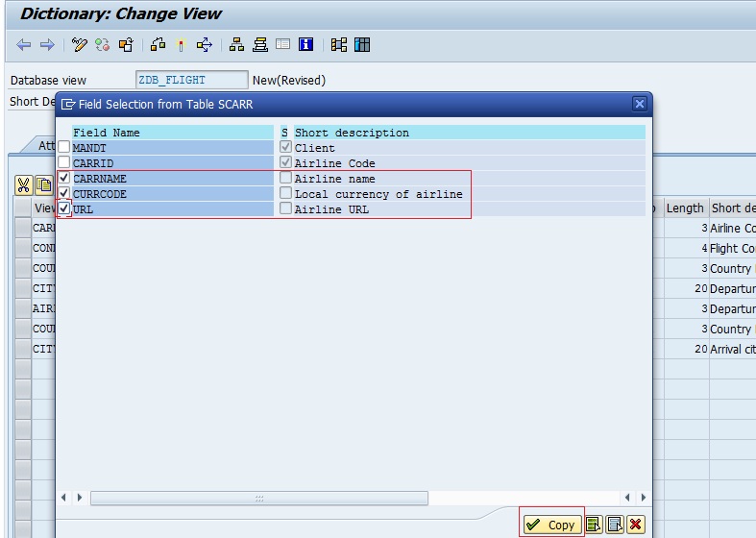756x538 pixels.
Task: Click the cut scissors icon above the table
Action: point(24,185)
